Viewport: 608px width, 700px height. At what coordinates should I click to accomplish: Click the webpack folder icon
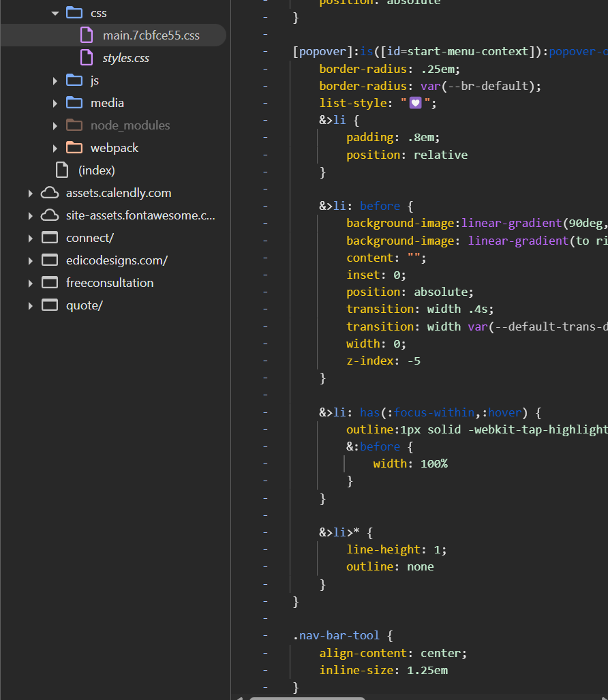tap(74, 148)
